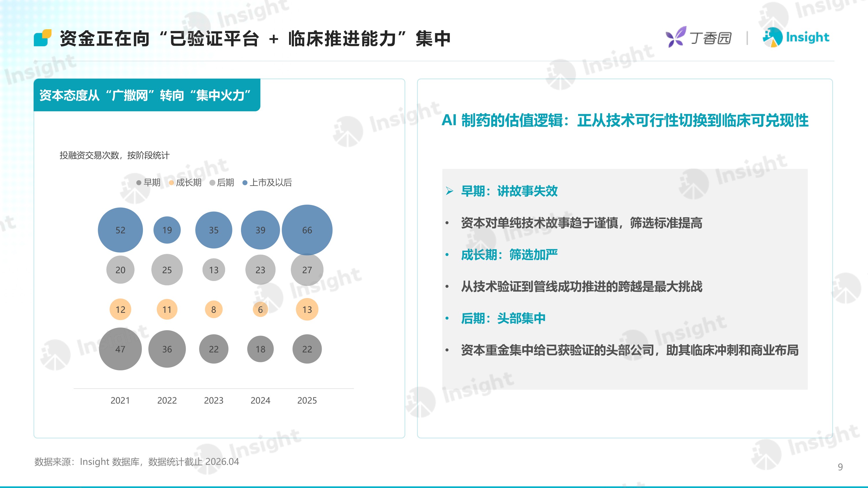
Task: Click the blue bubble labeled 39
Action: 260,230
